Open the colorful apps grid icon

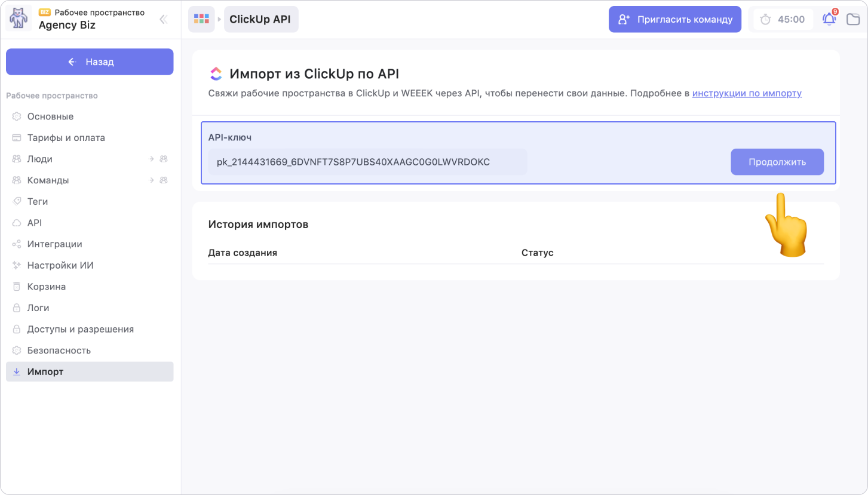(201, 19)
